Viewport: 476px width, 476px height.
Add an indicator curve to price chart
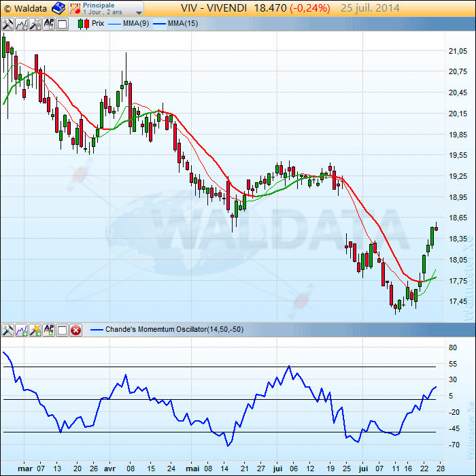[21, 24]
